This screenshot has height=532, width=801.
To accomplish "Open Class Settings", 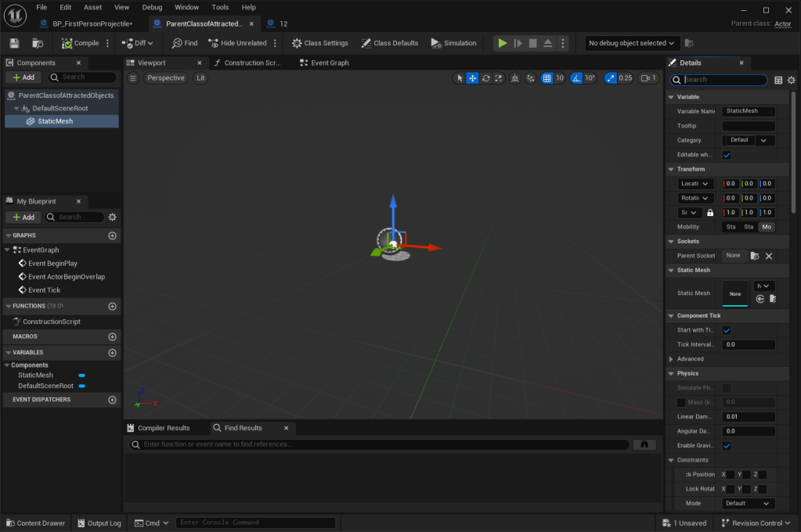I will point(319,43).
